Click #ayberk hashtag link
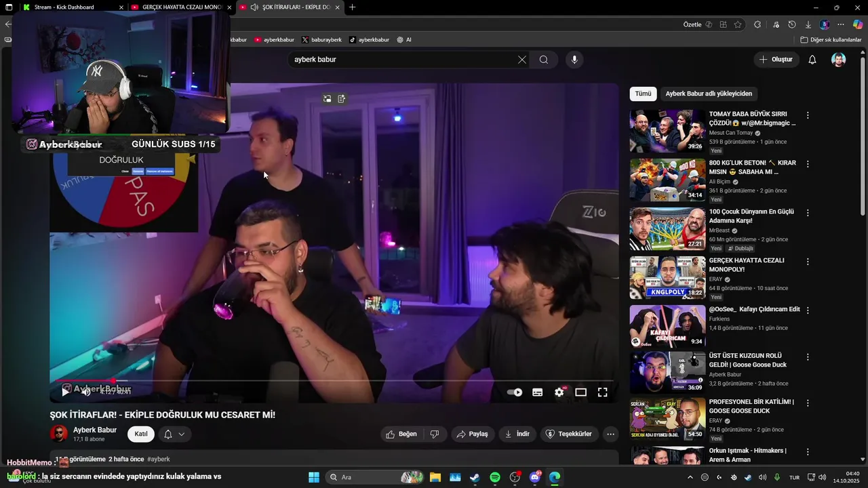The image size is (868, 488). point(159,460)
